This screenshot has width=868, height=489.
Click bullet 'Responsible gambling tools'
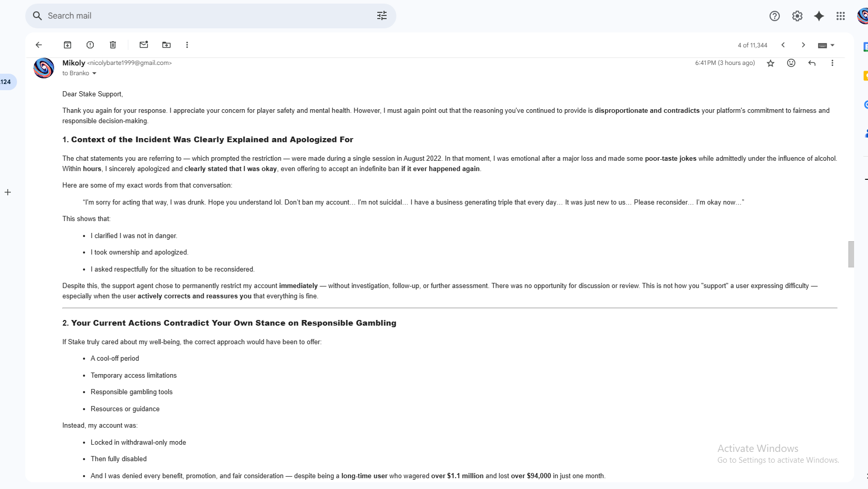(x=131, y=392)
